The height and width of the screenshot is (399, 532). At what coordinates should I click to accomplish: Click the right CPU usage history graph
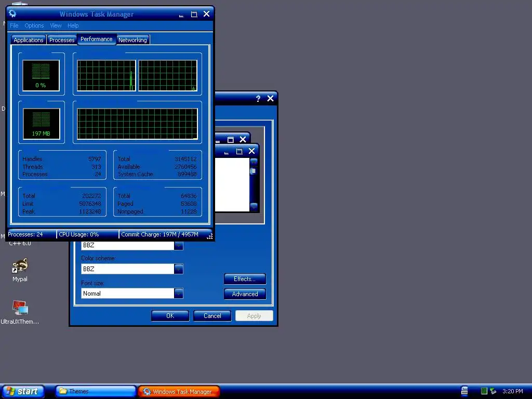click(x=168, y=76)
